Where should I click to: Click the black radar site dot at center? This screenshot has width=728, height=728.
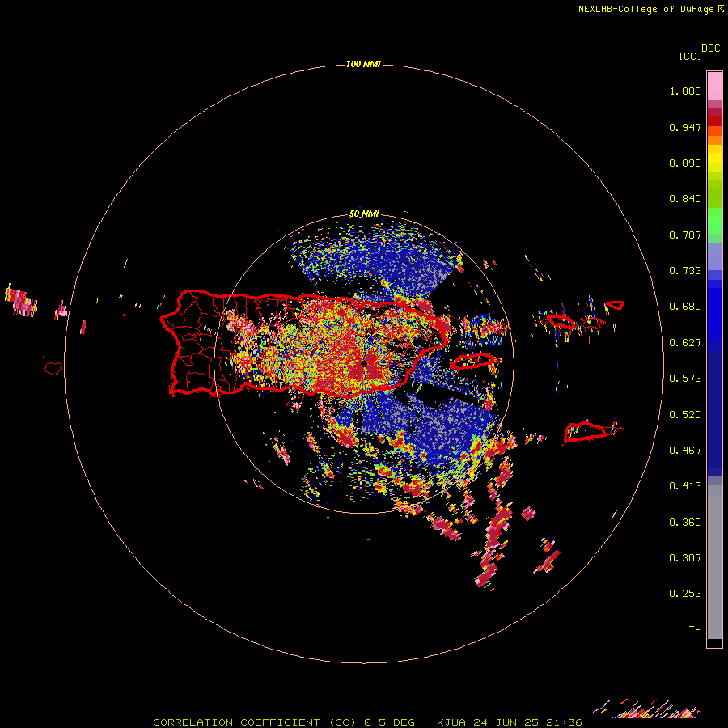point(365,362)
